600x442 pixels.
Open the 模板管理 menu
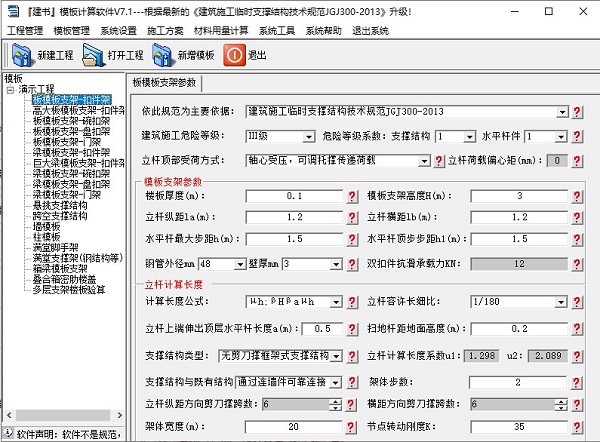point(72,31)
